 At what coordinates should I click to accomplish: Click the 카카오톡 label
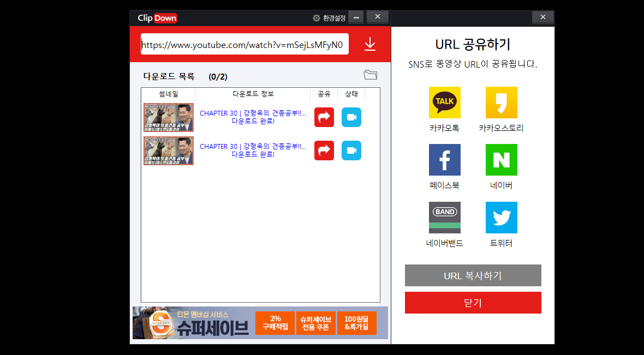(x=444, y=128)
